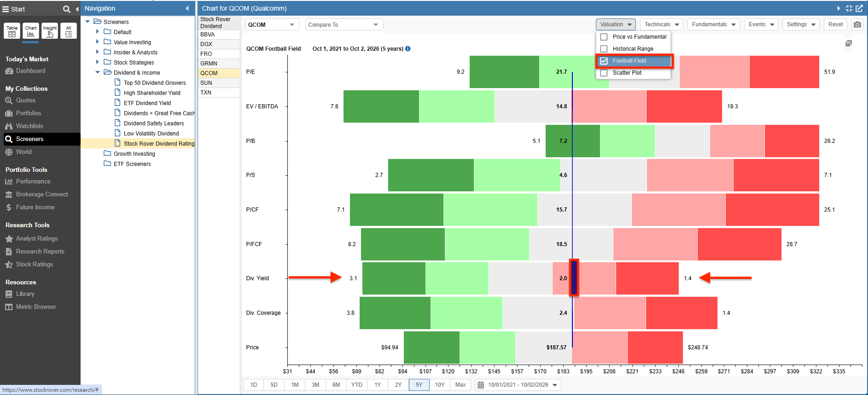Open the Events dropdown
Viewport: 868px width, 395px height.
[761, 24]
